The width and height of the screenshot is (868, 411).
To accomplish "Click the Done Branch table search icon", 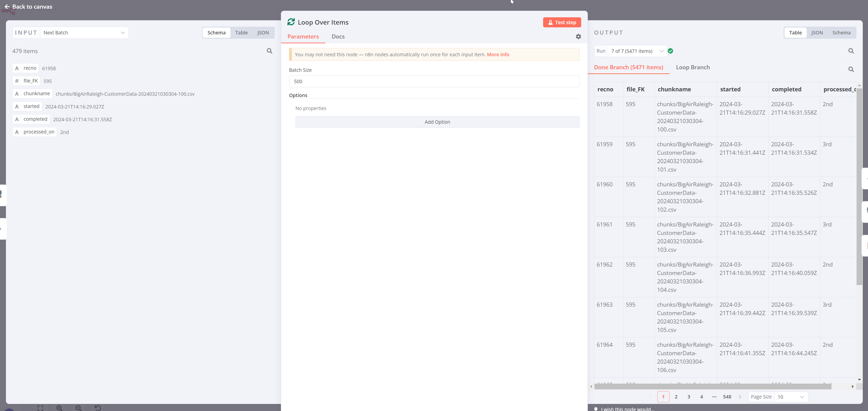I will pos(851,69).
